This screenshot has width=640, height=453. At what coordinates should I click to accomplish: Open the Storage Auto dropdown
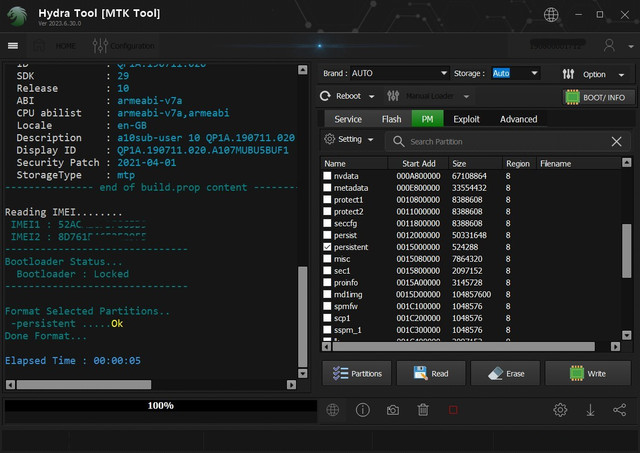point(515,73)
